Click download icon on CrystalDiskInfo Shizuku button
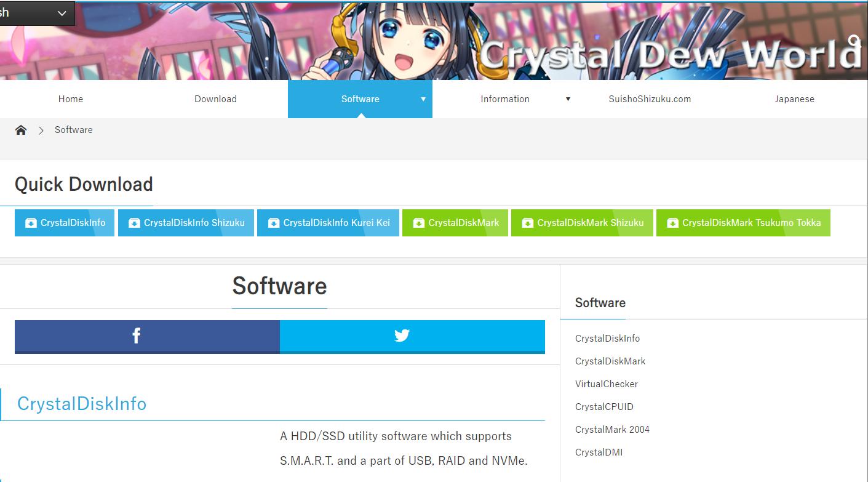 [x=134, y=223]
